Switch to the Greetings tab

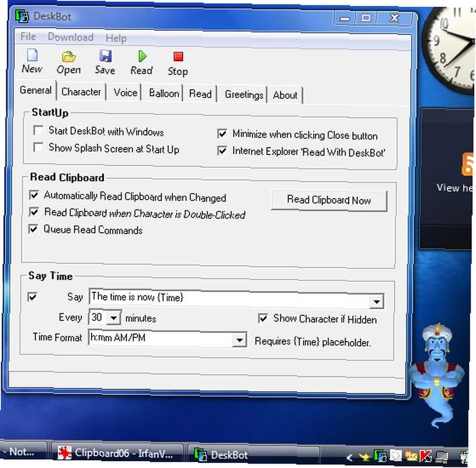pyautogui.click(x=244, y=94)
